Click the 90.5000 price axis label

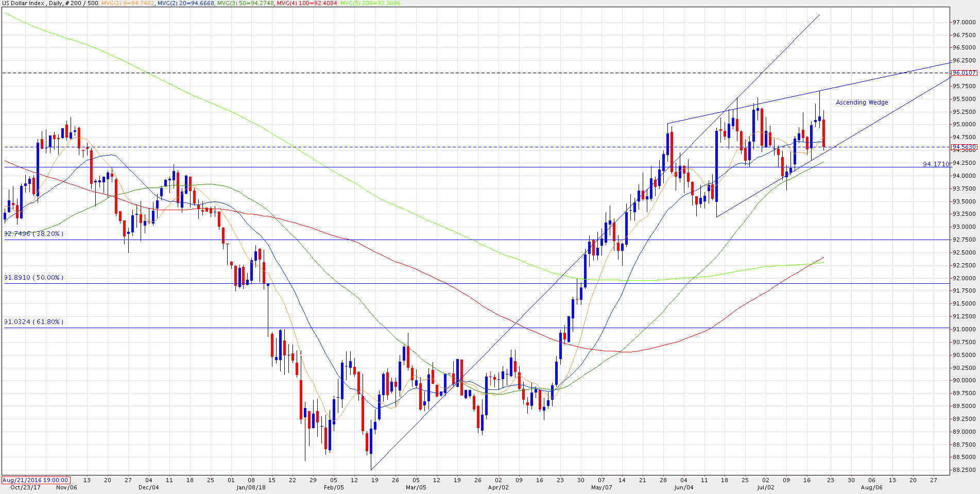point(964,355)
